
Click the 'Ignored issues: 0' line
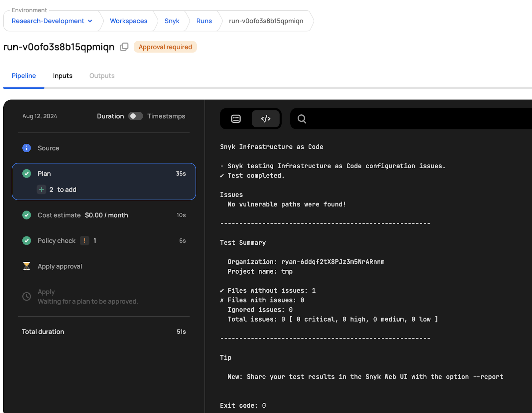pyautogui.click(x=260, y=310)
